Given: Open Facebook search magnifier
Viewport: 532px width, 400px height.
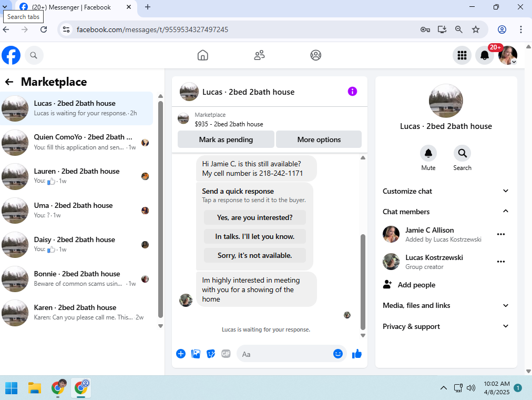Looking at the screenshot, I should click(x=34, y=55).
